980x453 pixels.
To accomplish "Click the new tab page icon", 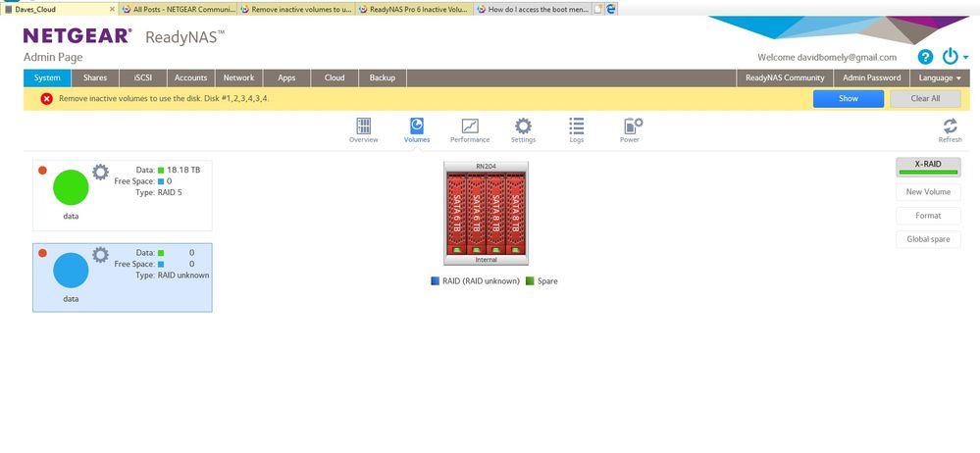I will (x=598, y=9).
